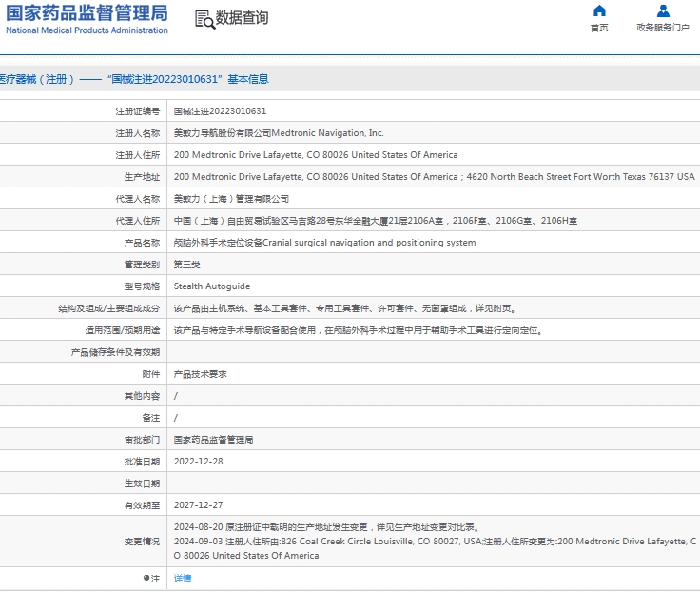Click the 生效日期 label
Image resolution: width=700 pixels, height=592 pixels.
[x=142, y=483]
